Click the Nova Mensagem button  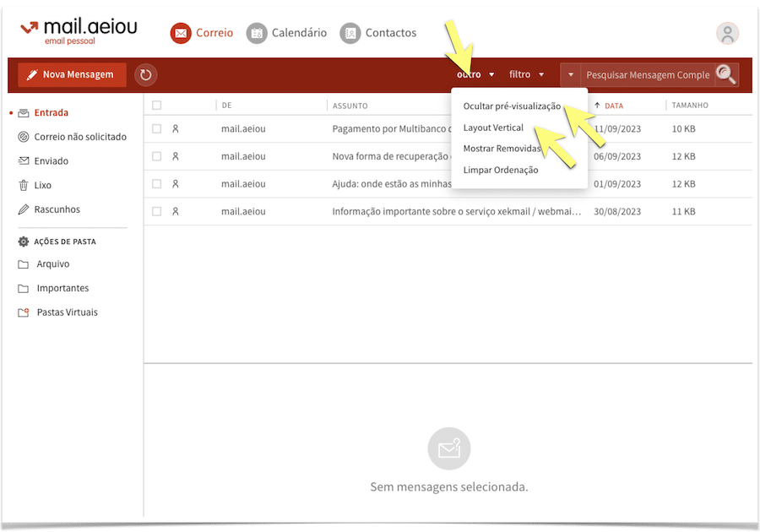tap(72, 74)
